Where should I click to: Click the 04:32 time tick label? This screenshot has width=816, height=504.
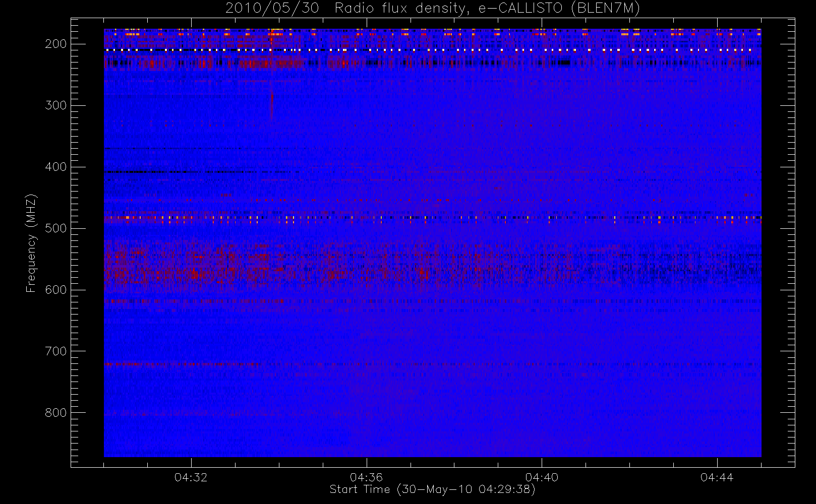point(191,477)
